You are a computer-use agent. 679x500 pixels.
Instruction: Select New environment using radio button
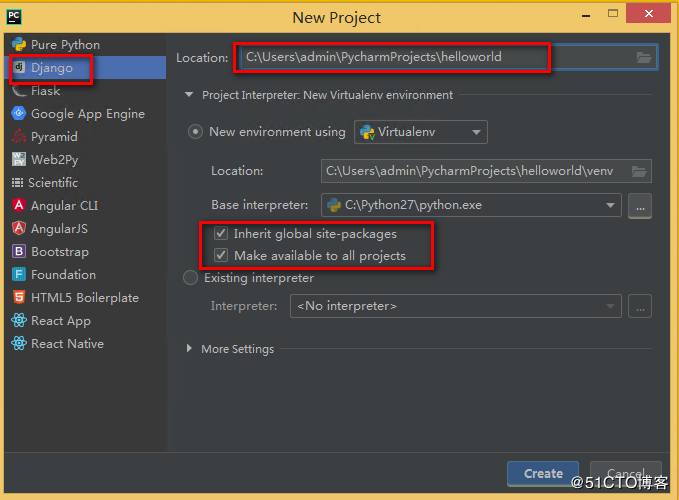coord(195,132)
